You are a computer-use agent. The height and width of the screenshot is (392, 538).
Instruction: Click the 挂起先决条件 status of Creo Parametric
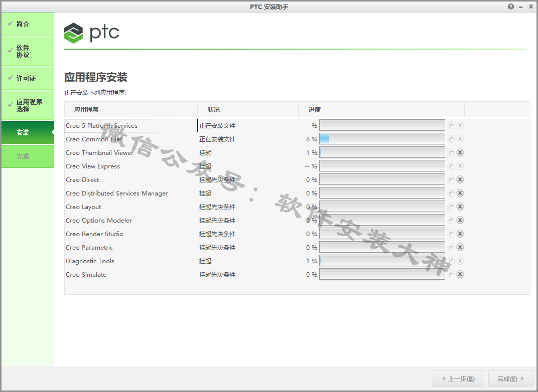(x=217, y=248)
